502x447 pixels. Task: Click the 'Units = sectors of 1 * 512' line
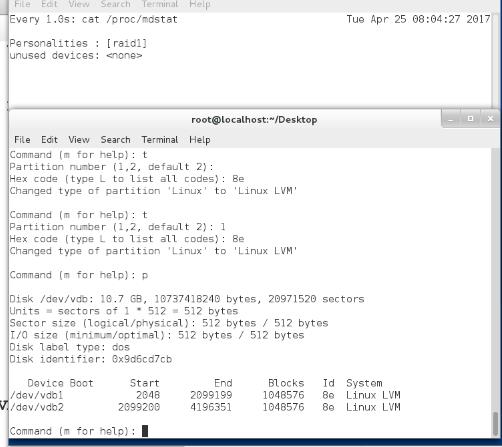click(124, 311)
